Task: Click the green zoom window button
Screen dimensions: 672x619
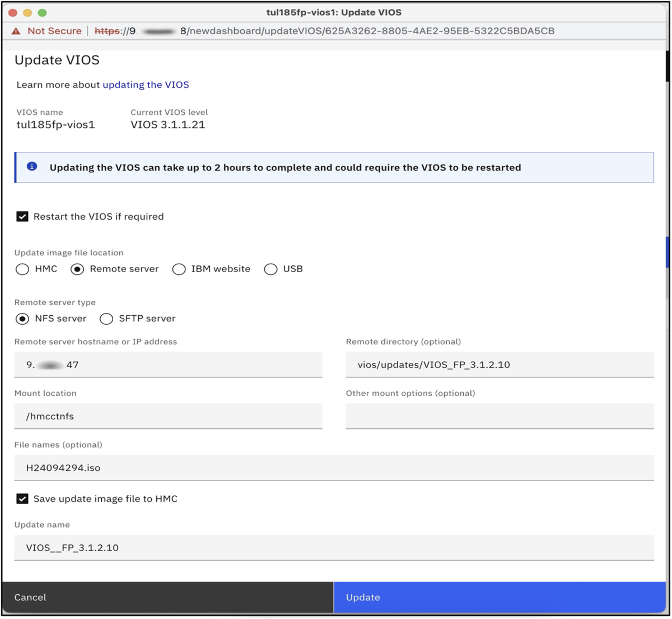Action: click(42, 13)
